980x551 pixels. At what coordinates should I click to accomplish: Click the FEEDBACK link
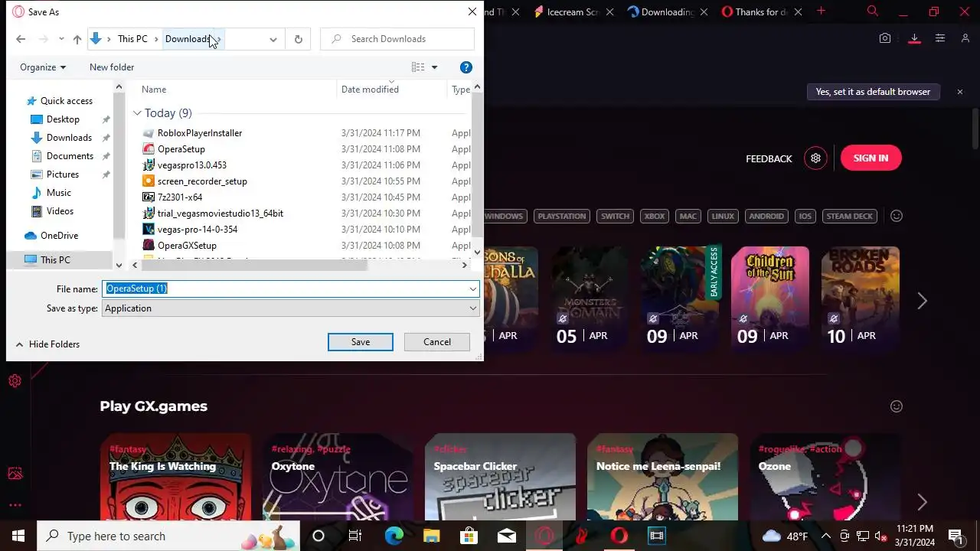[769, 159]
